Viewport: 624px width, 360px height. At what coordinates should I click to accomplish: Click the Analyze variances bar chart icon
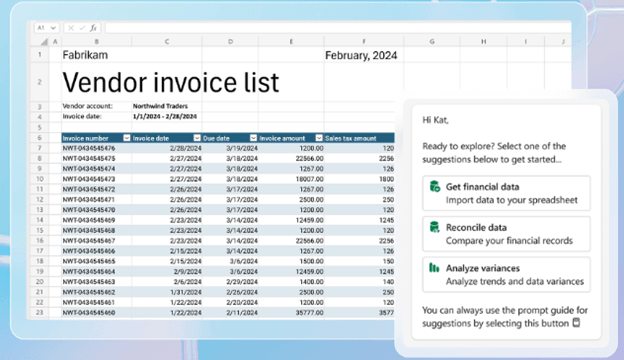point(434,268)
